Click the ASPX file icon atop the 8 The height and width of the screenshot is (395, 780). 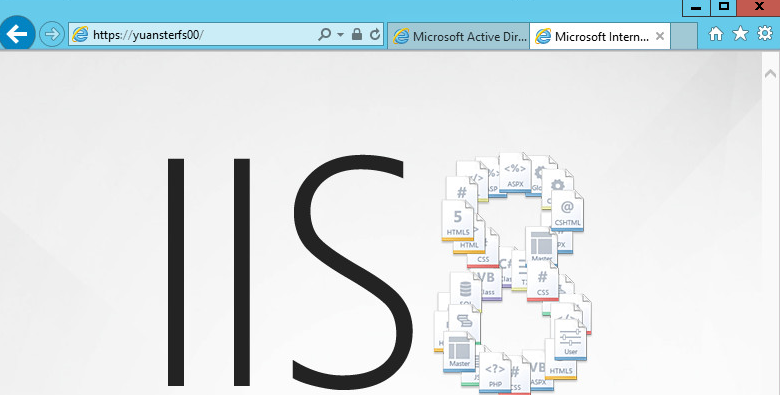click(515, 173)
